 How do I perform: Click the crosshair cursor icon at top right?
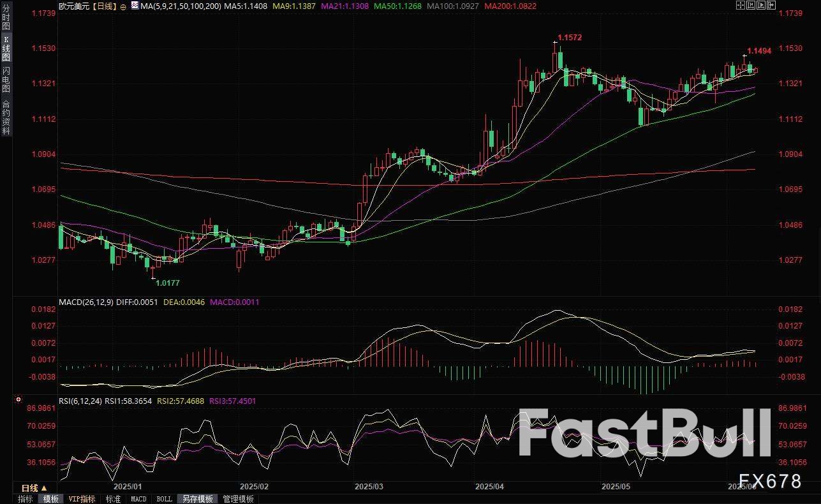pyautogui.click(x=740, y=5)
